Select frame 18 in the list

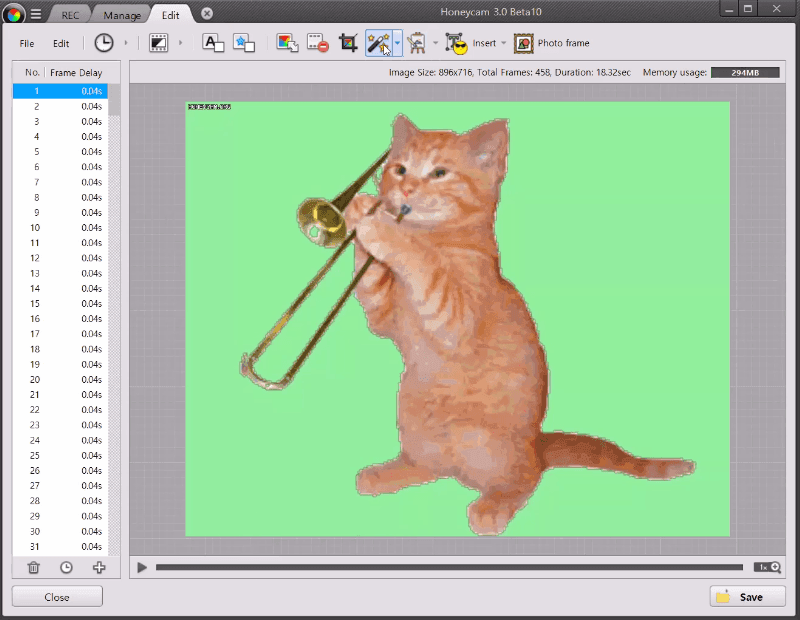(60, 349)
